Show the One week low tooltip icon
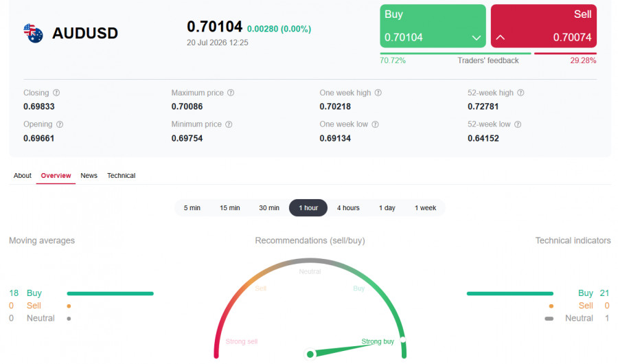Viewport: 618px width, 364px height. pyautogui.click(x=375, y=124)
